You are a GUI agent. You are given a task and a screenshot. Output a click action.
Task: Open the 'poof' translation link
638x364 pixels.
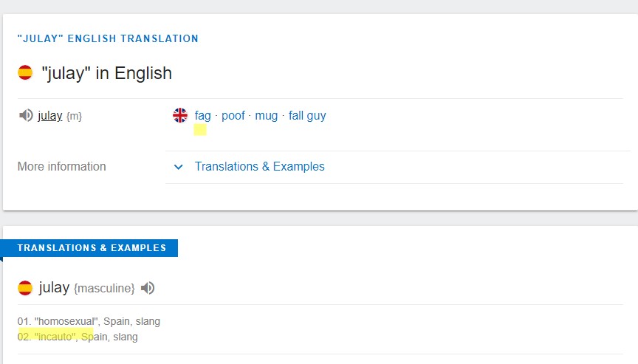click(x=233, y=115)
